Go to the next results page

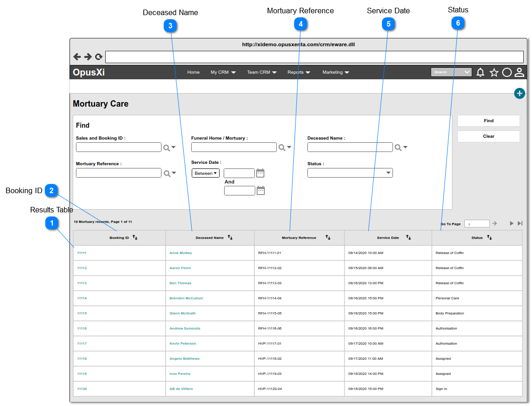tap(511, 223)
